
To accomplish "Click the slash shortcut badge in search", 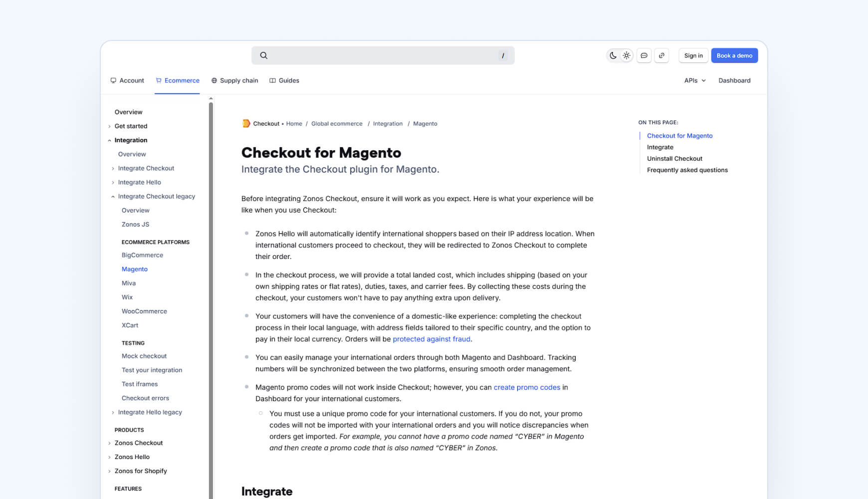I will 503,55.
